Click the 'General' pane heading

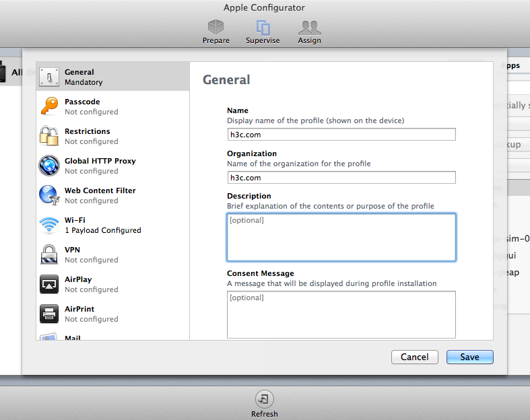pos(226,80)
